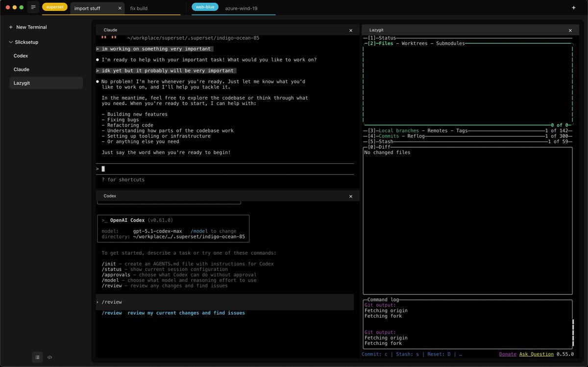
Task: Click "No changed files" in Diff panel
Action: click(388, 153)
